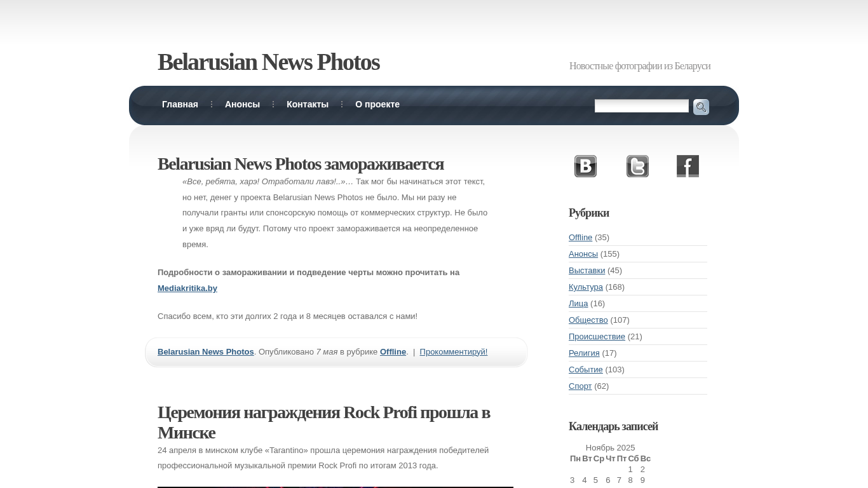
Task: Focus the site search field
Action: pyautogui.click(x=642, y=106)
